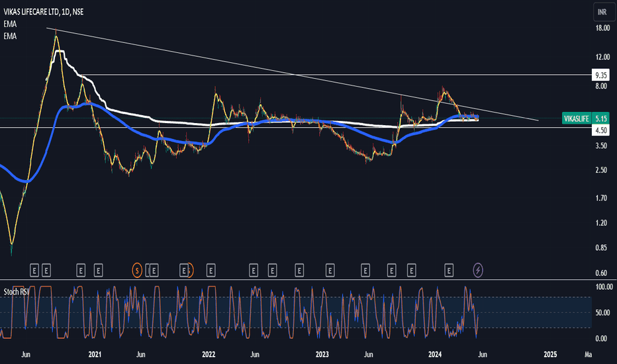Click the 9.35 horizontal line price label
The width and height of the screenshot is (617, 364).
601,75
